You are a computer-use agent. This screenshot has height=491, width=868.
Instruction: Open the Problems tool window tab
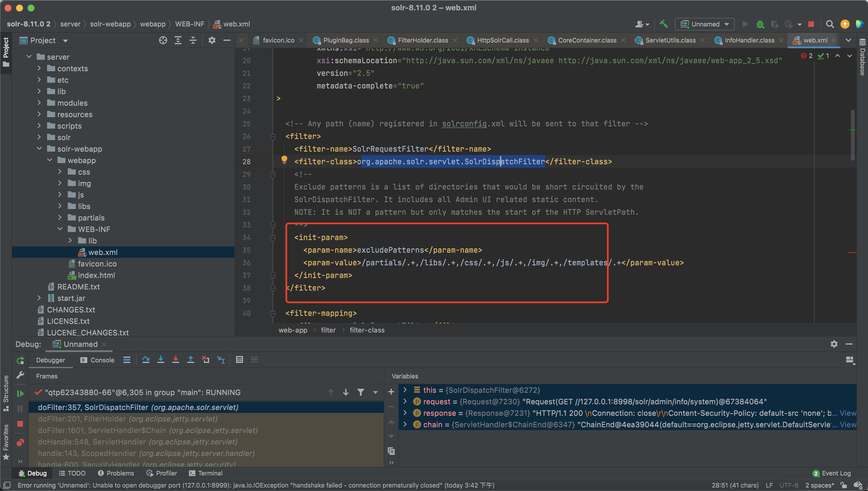tap(116, 473)
